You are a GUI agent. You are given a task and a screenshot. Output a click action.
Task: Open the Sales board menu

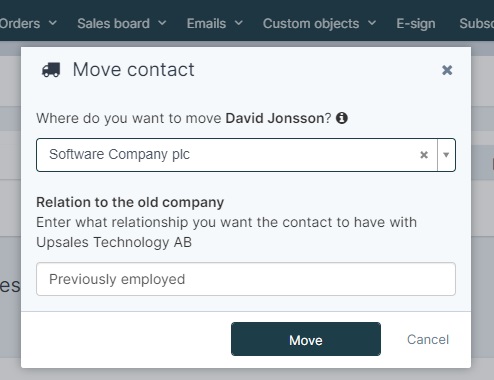tap(113, 23)
